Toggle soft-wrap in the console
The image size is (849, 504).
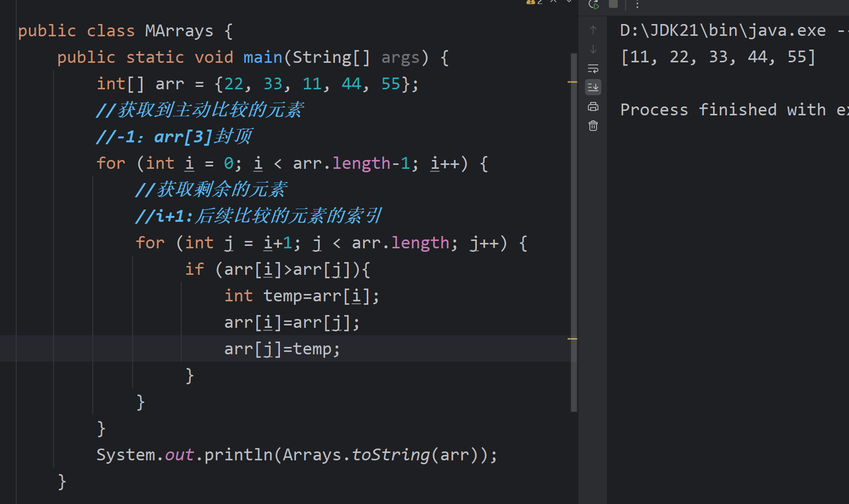pos(593,68)
